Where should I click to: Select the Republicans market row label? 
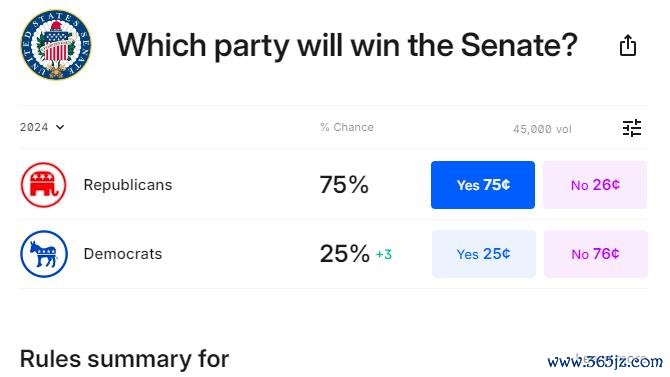(x=128, y=185)
